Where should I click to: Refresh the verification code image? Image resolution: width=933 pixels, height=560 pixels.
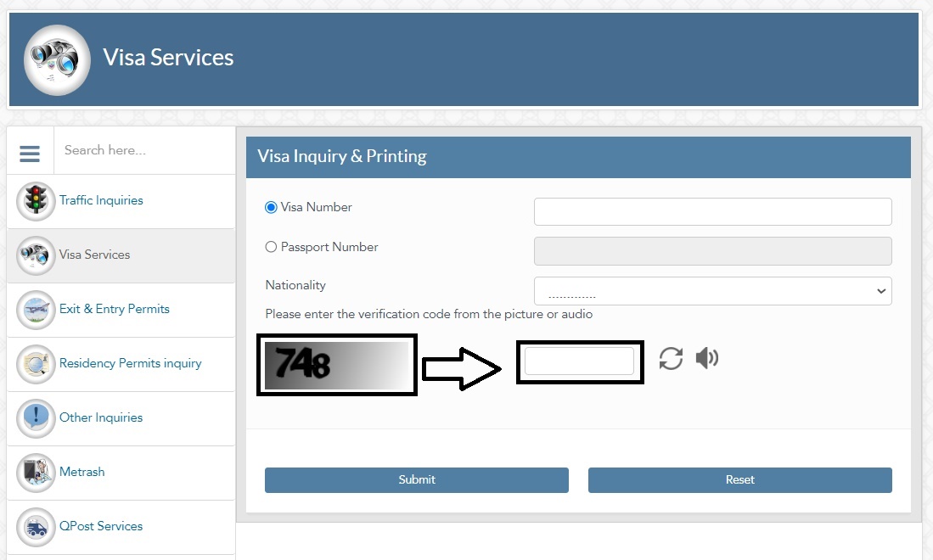671,359
